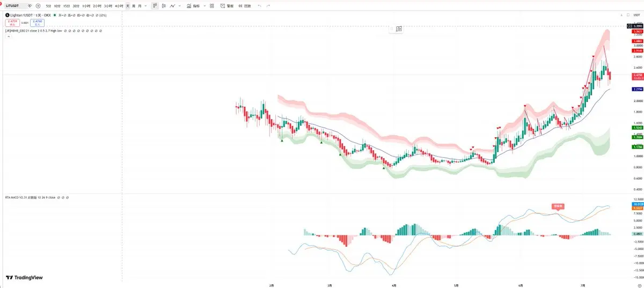Select the 4小时 interval
This screenshot has height=288, width=644.
119,5
